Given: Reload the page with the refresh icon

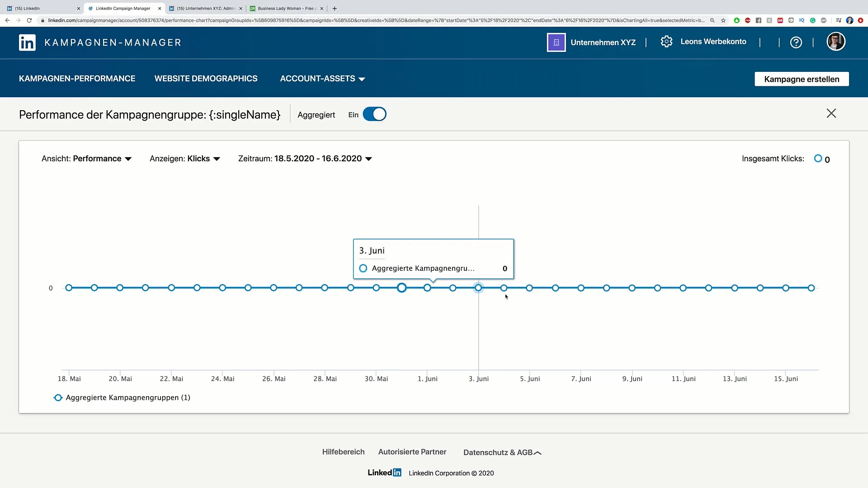Looking at the screenshot, I should tap(29, 20).
